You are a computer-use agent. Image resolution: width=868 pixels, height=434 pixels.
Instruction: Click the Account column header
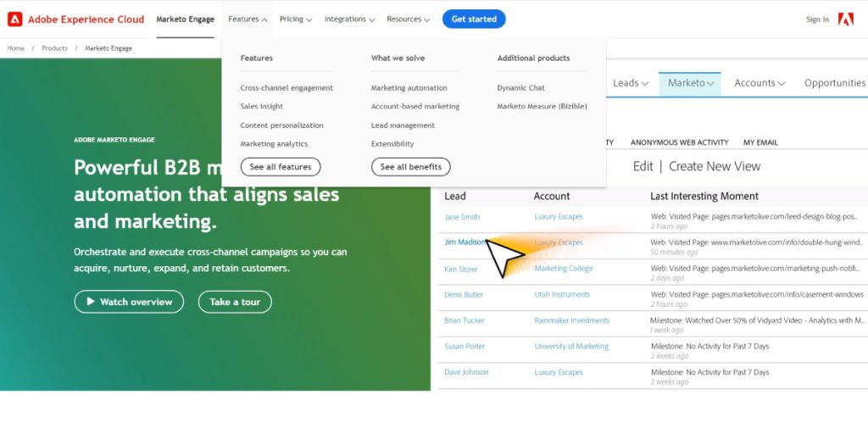pyautogui.click(x=551, y=196)
